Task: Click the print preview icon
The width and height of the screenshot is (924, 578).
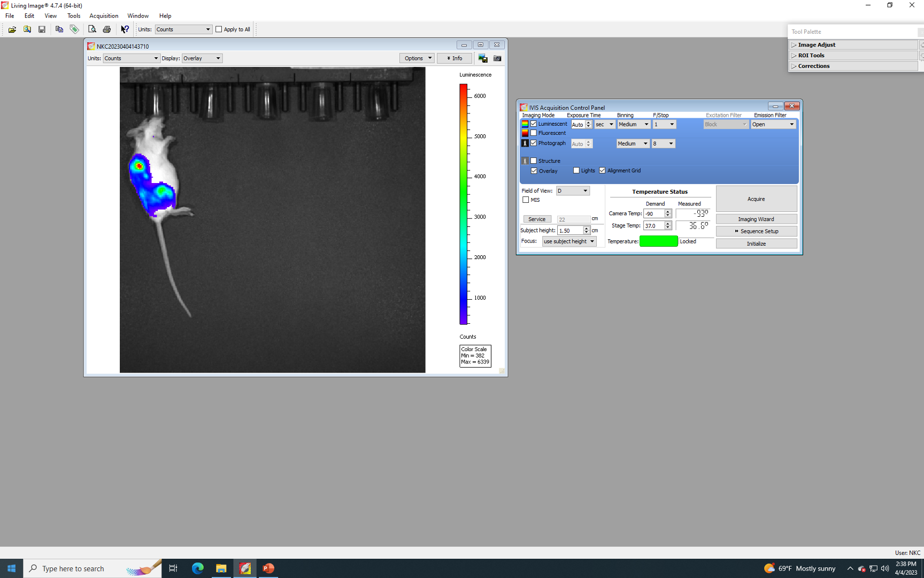Action: click(x=92, y=29)
